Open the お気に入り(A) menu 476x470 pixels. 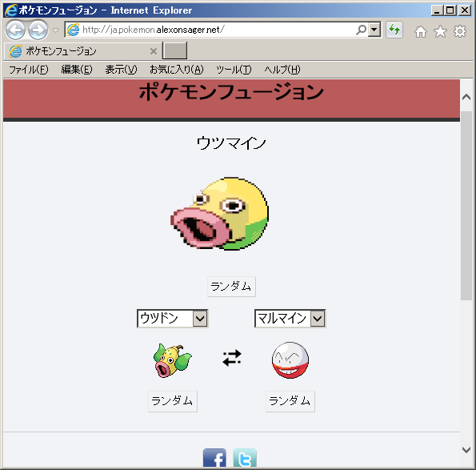coord(177,70)
